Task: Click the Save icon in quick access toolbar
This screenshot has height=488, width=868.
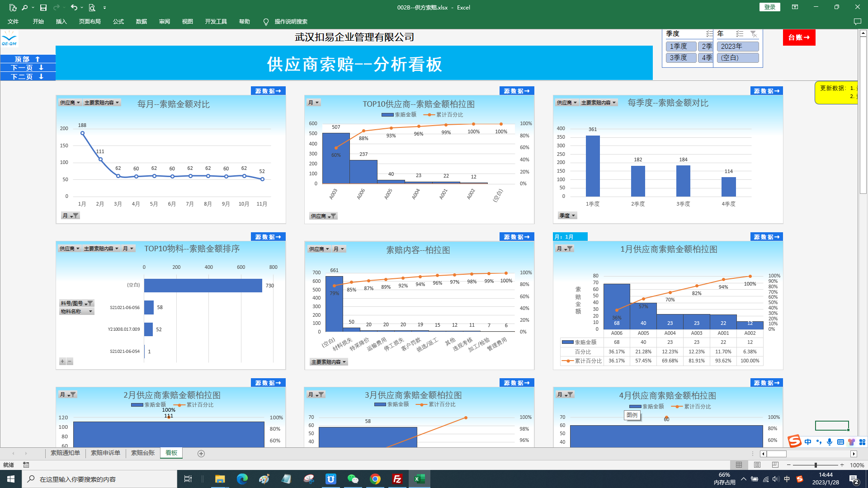Action: (43, 7)
